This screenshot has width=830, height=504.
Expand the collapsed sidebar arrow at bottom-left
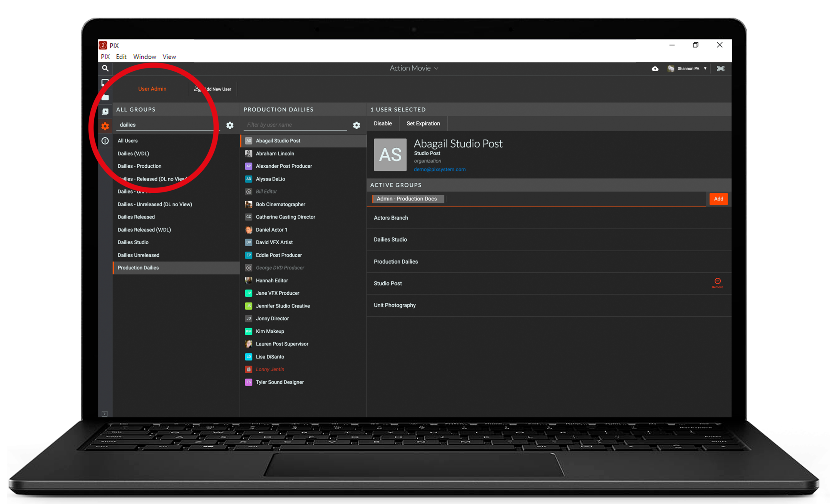[105, 414]
